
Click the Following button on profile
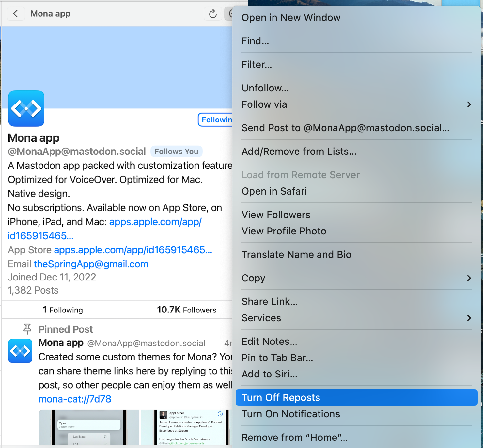point(215,120)
